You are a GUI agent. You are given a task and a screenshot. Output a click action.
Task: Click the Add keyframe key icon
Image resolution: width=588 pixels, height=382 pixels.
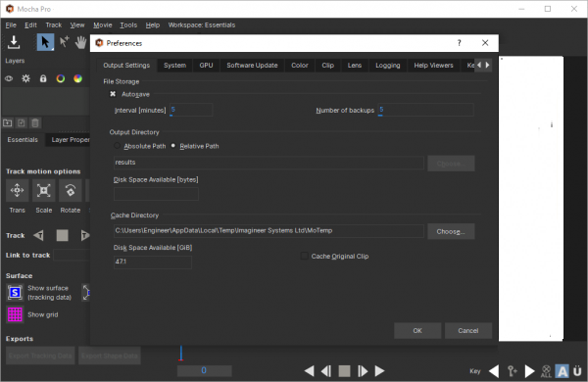click(x=512, y=371)
